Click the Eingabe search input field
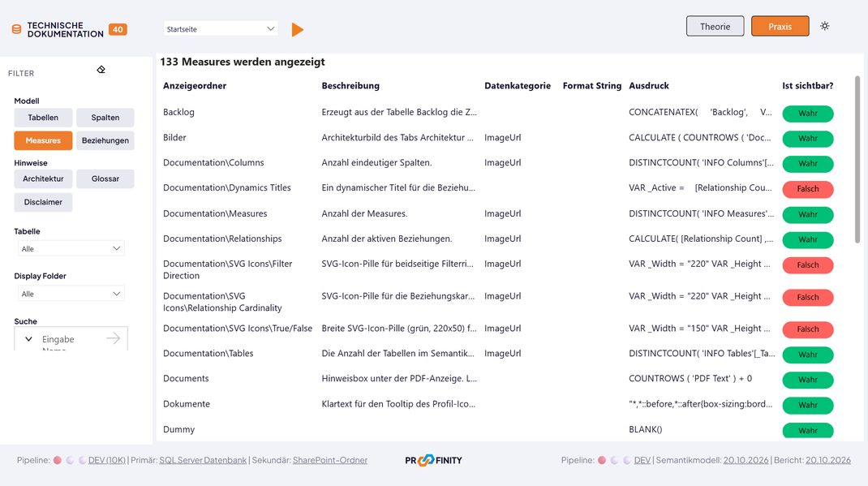The image size is (868, 486). pyautogui.click(x=71, y=339)
